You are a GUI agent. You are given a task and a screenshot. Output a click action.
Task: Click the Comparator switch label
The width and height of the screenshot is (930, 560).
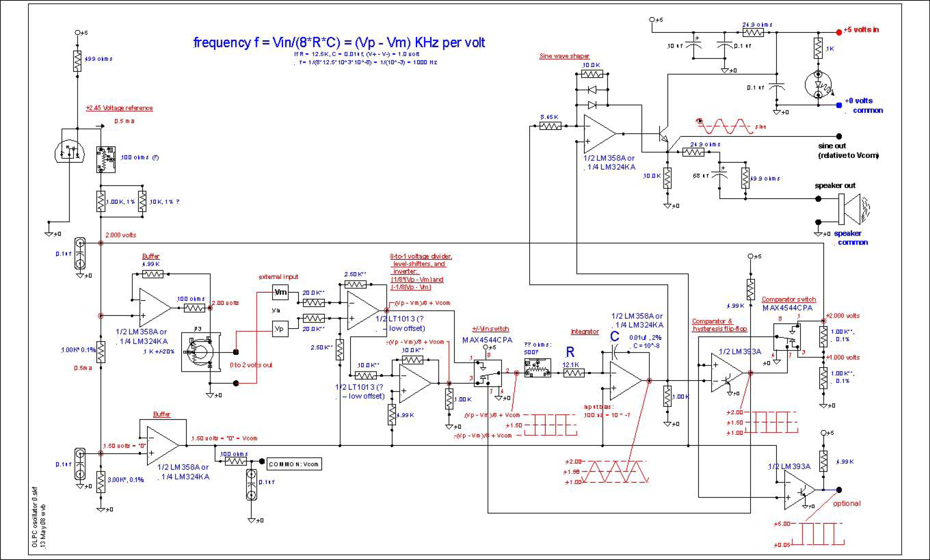pyautogui.click(x=788, y=300)
